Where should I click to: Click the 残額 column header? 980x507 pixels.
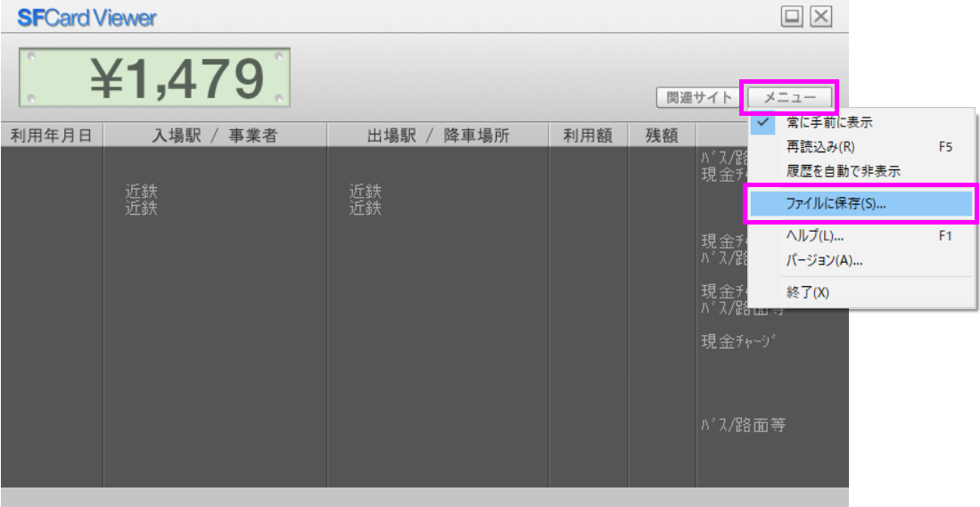(x=662, y=135)
